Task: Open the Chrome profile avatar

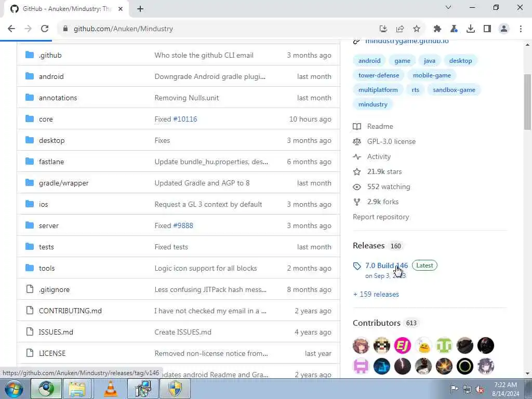Action: coord(504,29)
